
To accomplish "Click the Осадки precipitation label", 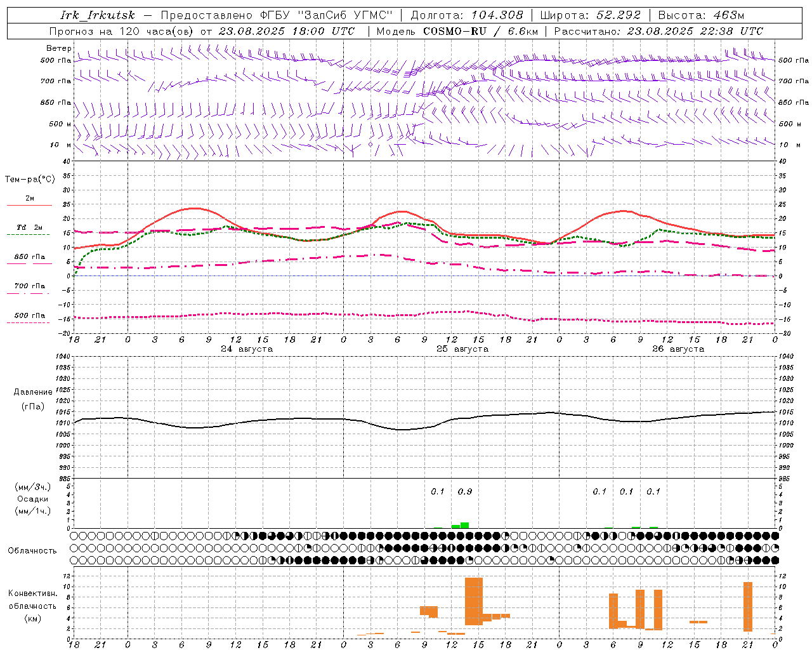I will pos(33,499).
